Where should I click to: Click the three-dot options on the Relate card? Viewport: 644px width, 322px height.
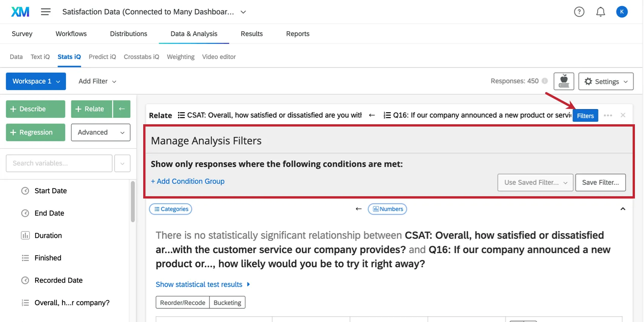(x=608, y=115)
